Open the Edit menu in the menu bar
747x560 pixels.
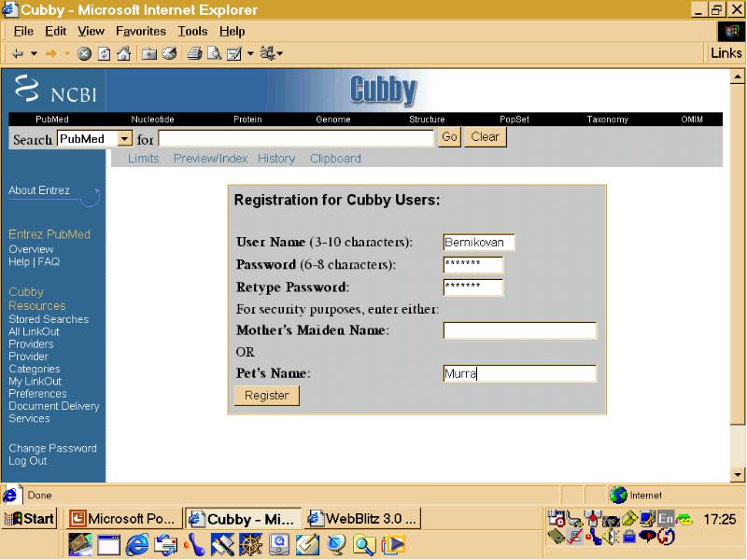coord(56,32)
